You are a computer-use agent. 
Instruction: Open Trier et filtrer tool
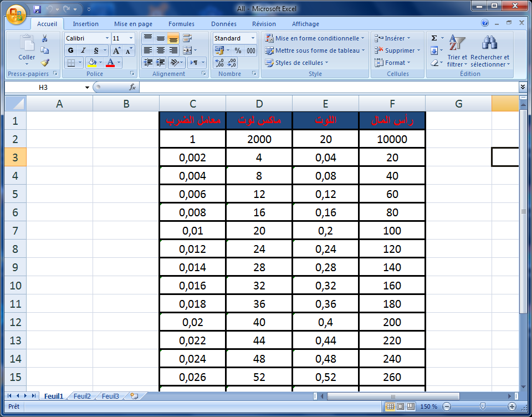[457, 51]
